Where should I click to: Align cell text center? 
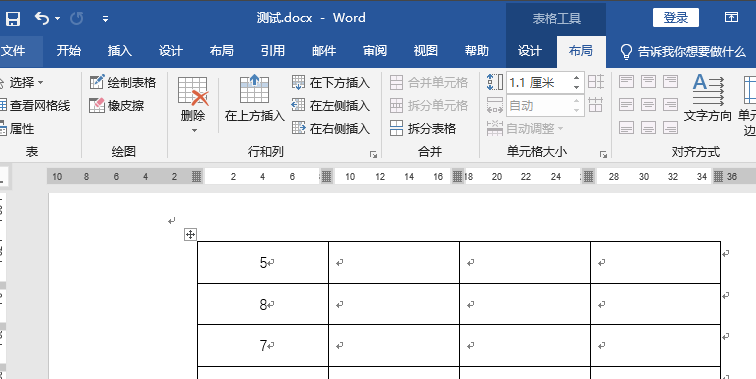(x=648, y=105)
